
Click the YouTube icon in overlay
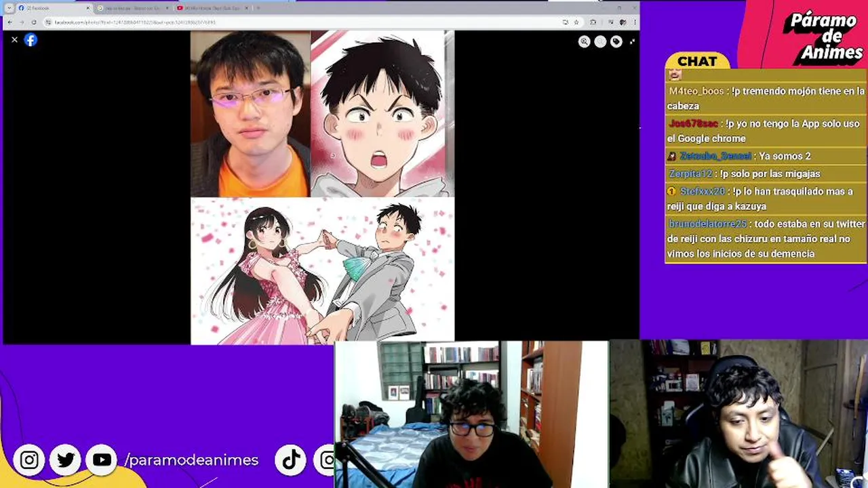point(102,460)
